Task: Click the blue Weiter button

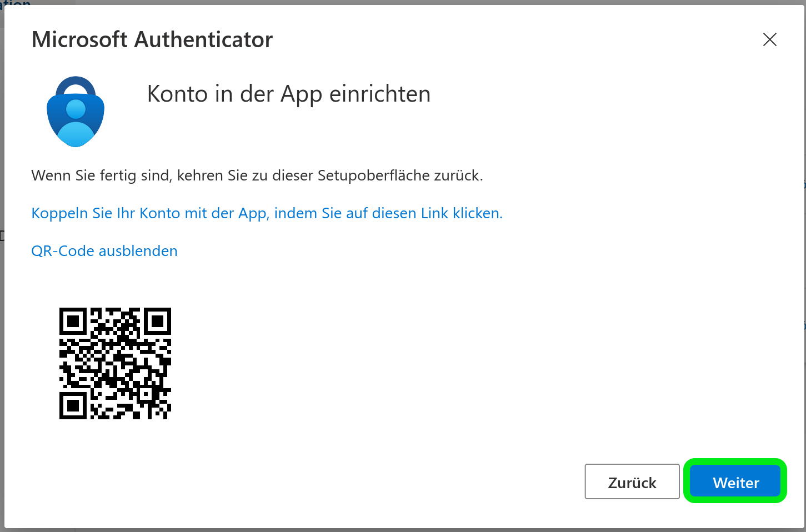Action: click(x=735, y=482)
